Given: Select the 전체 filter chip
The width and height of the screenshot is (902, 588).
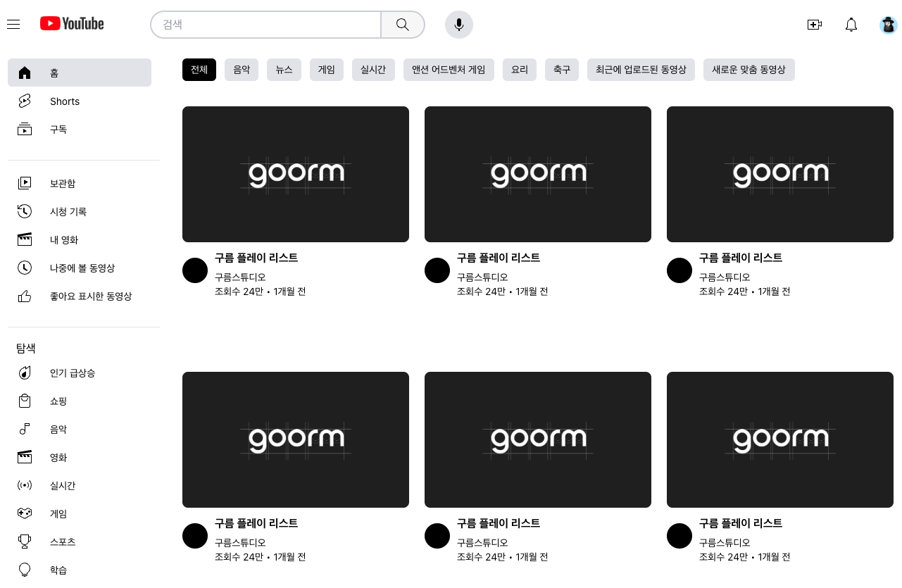Looking at the screenshot, I should (x=199, y=70).
